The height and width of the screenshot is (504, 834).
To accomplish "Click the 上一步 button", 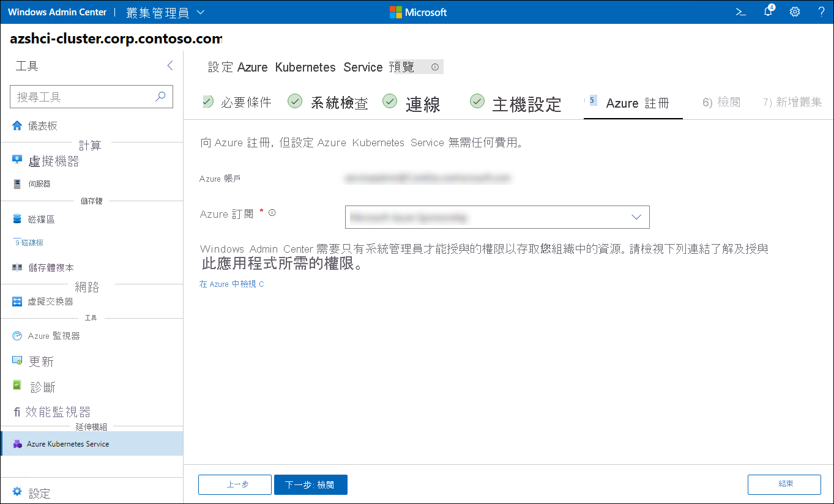I will pos(235,484).
